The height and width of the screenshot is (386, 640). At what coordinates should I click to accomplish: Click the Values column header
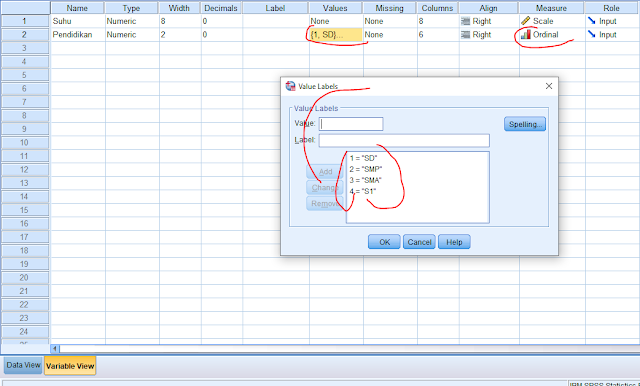coord(335,8)
